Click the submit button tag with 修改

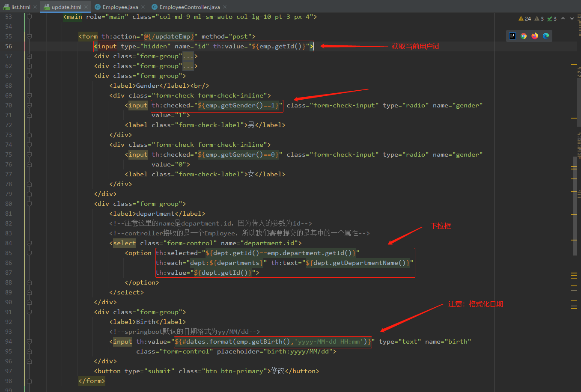206,371
